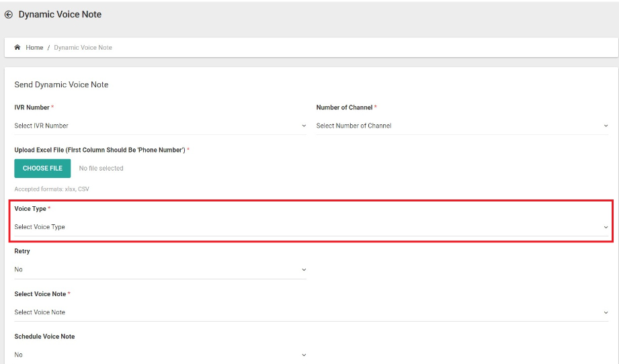Click the Schedule Voice Note chevron arrow
This screenshot has width=619, height=364.
pyautogui.click(x=304, y=355)
